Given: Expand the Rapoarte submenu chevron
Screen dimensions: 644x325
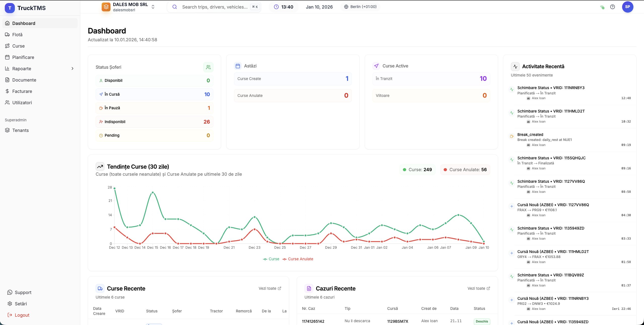Looking at the screenshot, I should tap(73, 68).
